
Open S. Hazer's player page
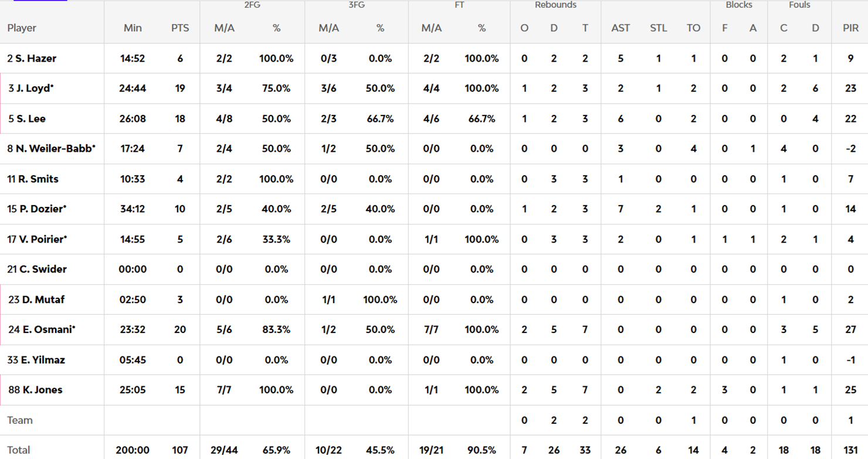click(36, 59)
